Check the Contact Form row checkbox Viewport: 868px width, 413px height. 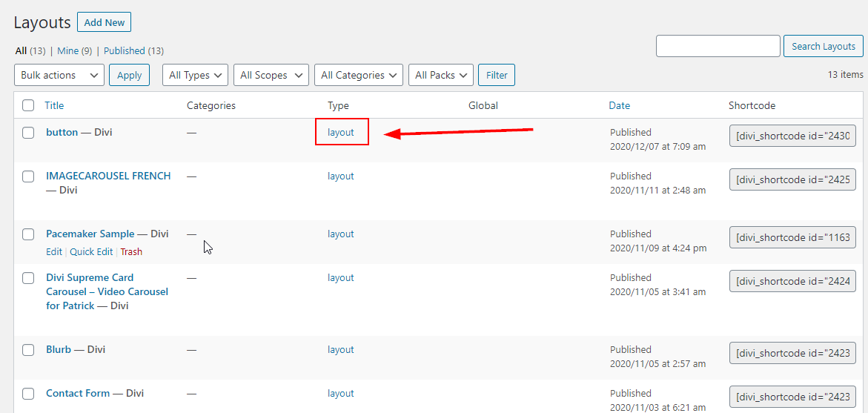click(28, 394)
